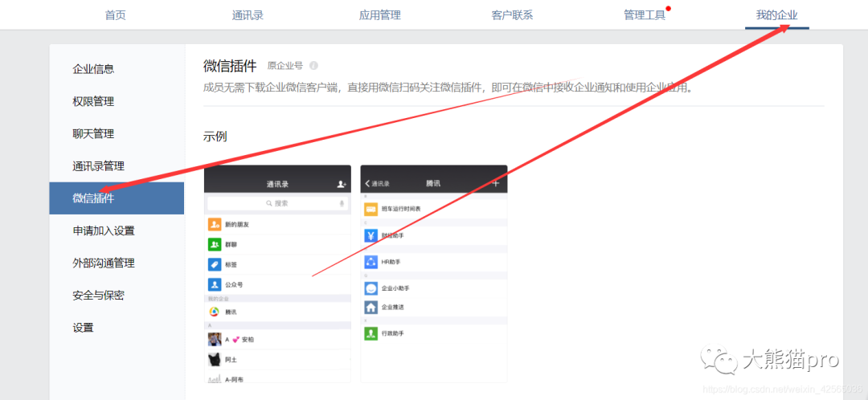The width and height of the screenshot is (868, 400).
Task: Click the 企业小助手 row text
Action: pyautogui.click(x=395, y=289)
